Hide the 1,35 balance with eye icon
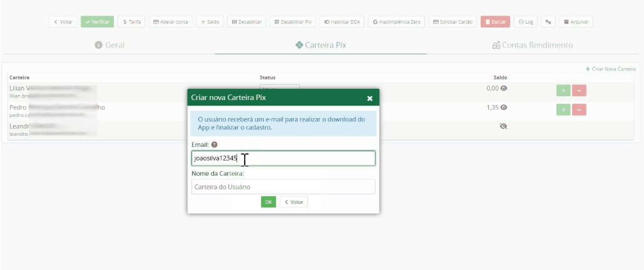Screen dimensions: 644x270 pos(504,107)
